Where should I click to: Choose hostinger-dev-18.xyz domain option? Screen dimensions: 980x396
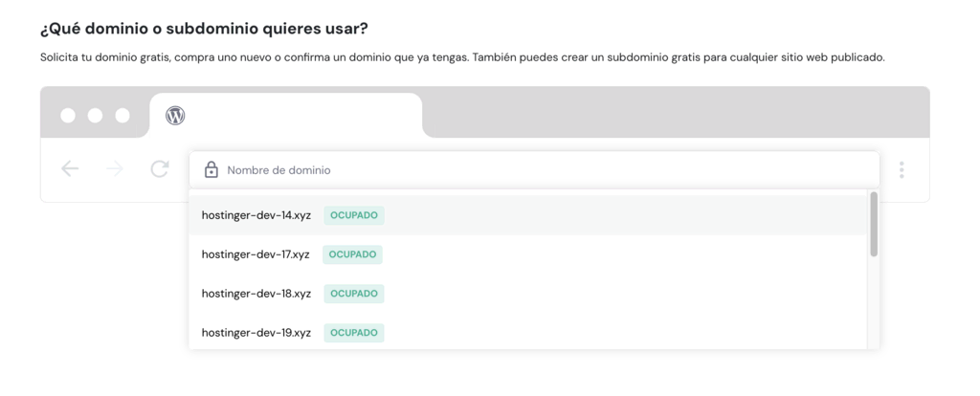(256, 294)
